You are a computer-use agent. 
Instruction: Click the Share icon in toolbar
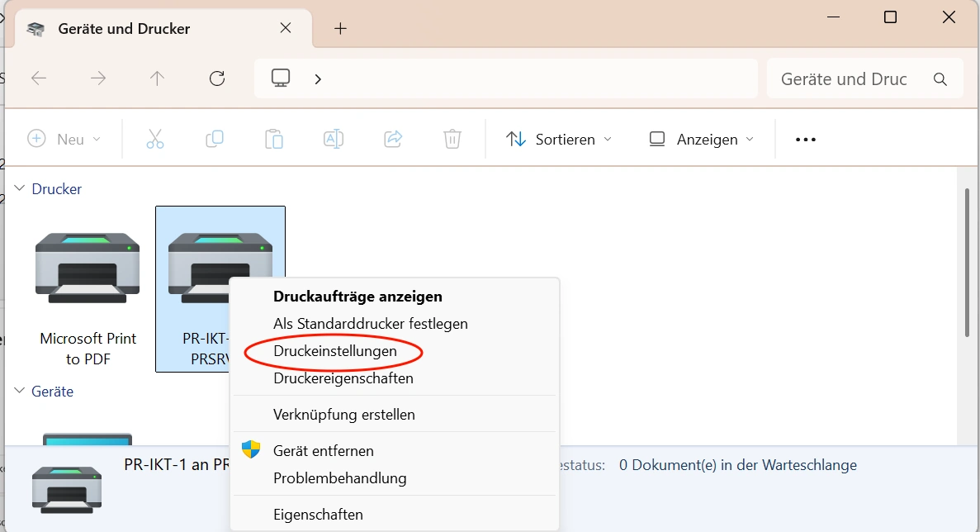point(393,139)
